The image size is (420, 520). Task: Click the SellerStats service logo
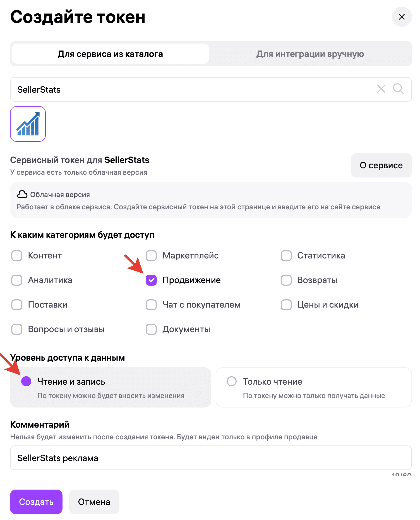click(x=28, y=124)
